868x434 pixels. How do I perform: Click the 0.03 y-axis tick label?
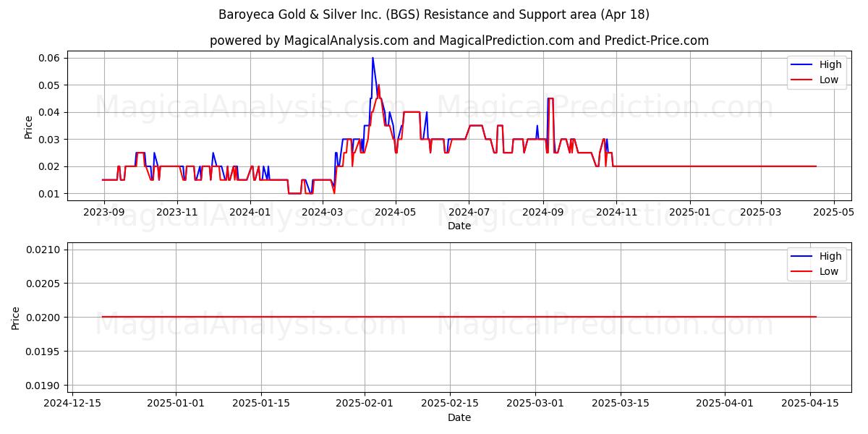click(x=48, y=139)
